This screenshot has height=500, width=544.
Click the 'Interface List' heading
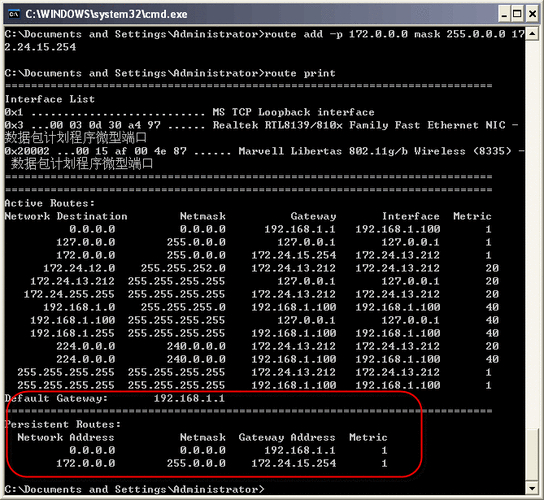coord(50,99)
